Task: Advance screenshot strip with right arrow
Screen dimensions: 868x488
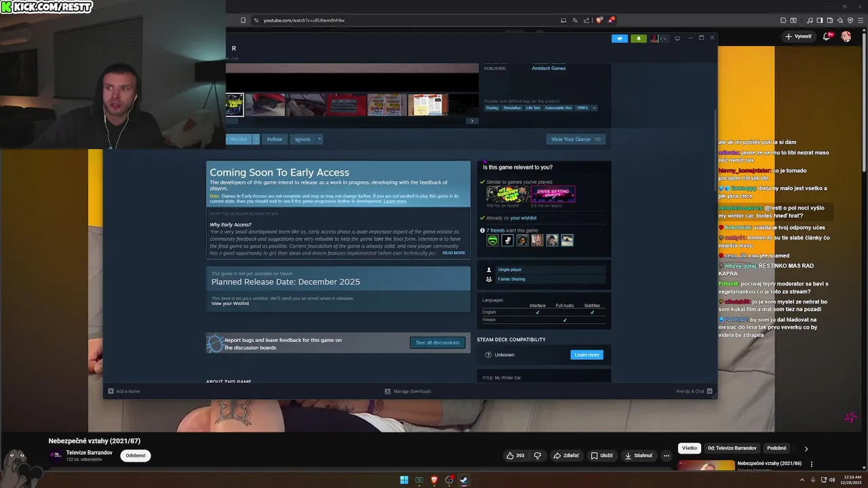Action: 472,121
